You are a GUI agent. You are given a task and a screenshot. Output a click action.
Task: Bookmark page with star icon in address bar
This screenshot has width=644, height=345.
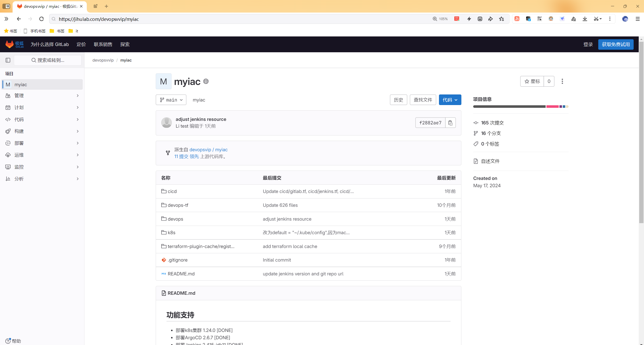coord(502,19)
